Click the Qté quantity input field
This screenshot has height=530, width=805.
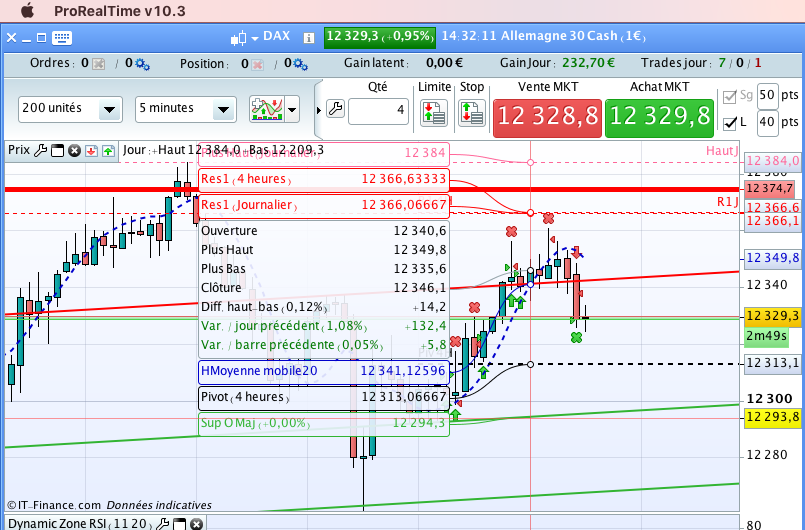378,111
